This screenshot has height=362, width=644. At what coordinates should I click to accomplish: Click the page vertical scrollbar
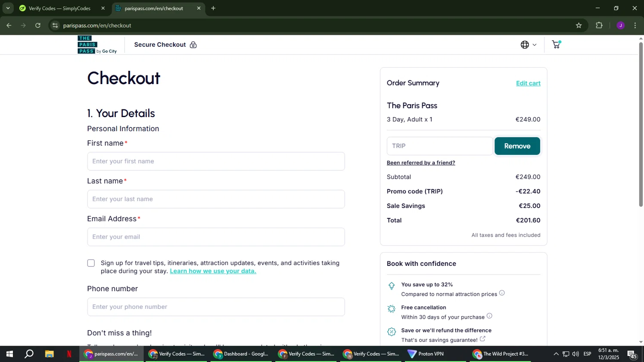641,124
